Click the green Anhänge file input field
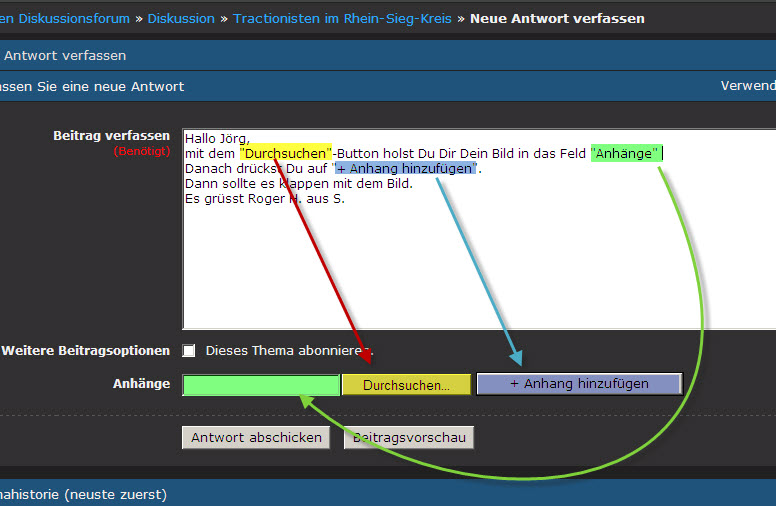This screenshot has height=506, width=776. (260, 385)
